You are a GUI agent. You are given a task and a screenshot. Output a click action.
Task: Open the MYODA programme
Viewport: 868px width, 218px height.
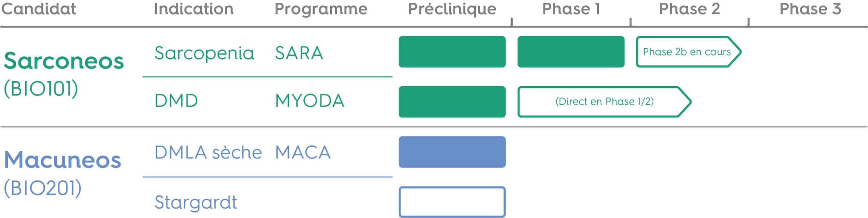coord(310,101)
